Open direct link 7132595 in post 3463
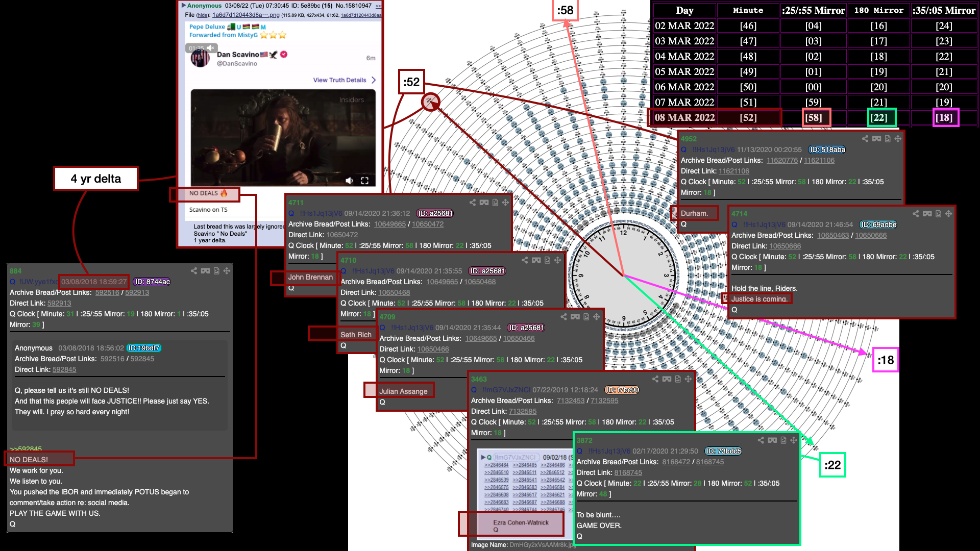980x551 pixels. 523,411
